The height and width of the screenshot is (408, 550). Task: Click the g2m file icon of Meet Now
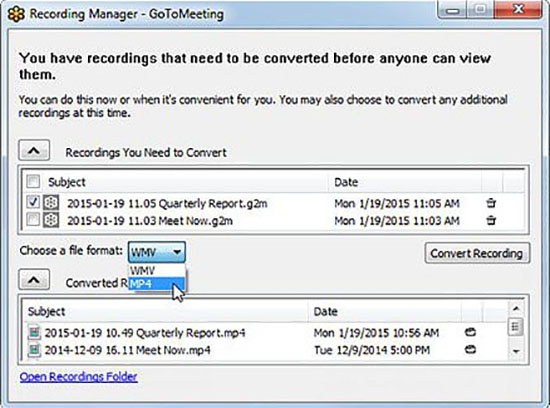click(x=51, y=220)
